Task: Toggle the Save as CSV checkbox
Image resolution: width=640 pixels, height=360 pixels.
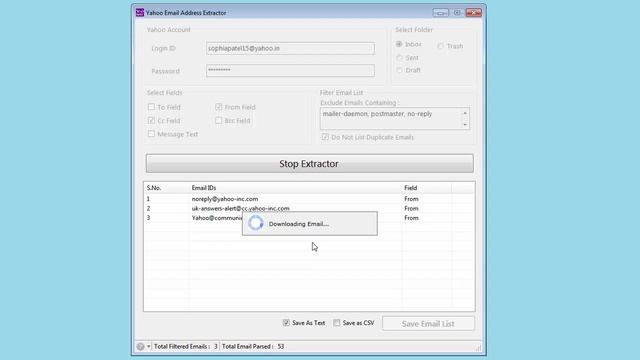Action: pyautogui.click(x=336, y=323)
